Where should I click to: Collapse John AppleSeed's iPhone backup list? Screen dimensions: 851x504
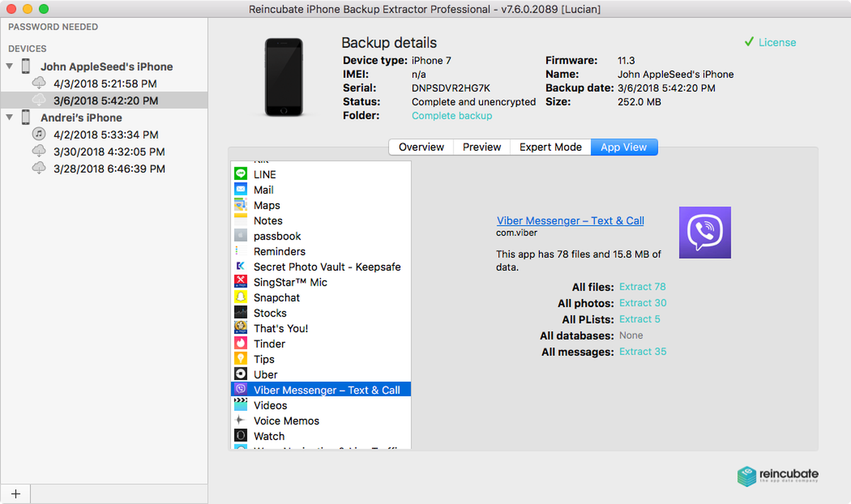click(x=10, y=66)
